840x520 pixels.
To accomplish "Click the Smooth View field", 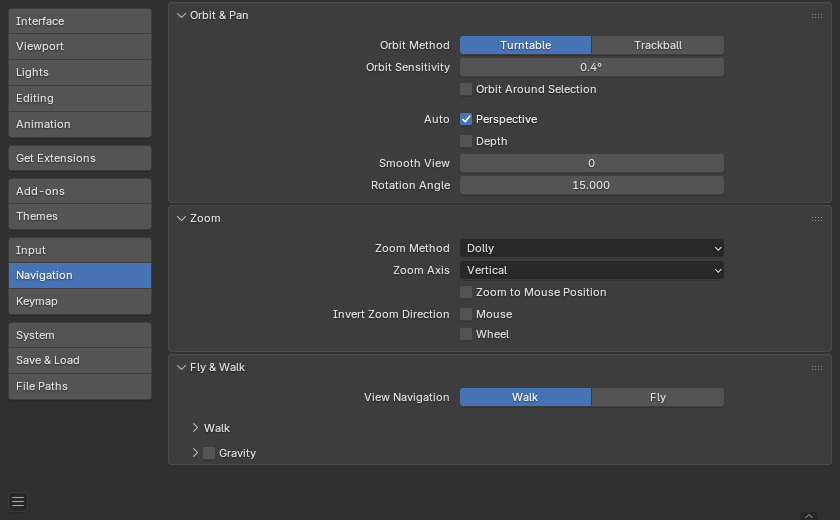I will [592, 163].
